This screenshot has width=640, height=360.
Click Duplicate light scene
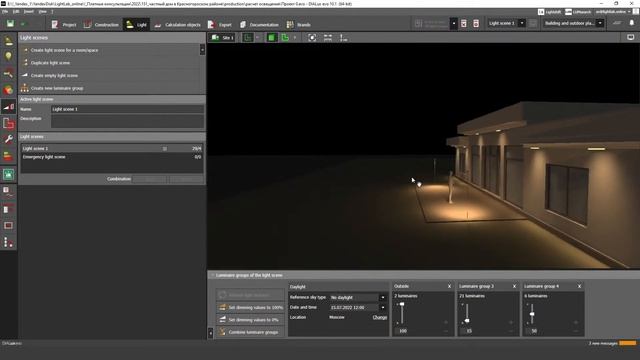(x=50, y=63)
